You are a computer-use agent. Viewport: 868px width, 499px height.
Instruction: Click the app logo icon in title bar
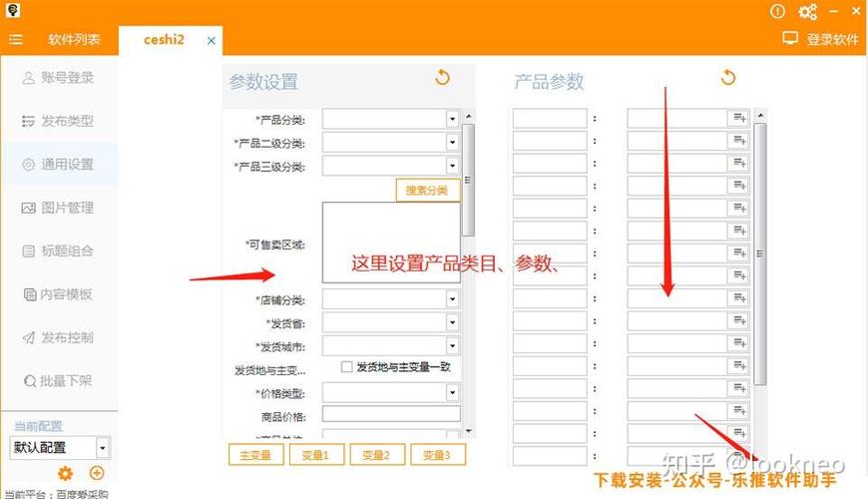(13, 10)
